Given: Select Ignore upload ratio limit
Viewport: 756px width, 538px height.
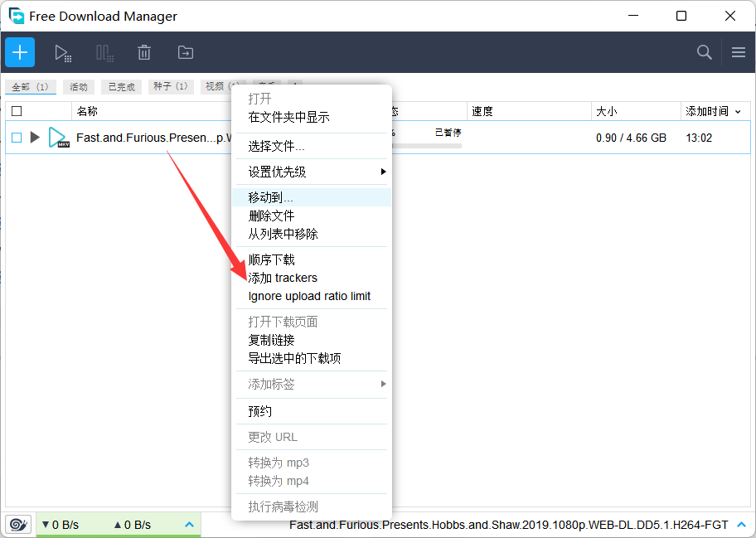Looking at the screenshot, I should [x=312, y=296].
